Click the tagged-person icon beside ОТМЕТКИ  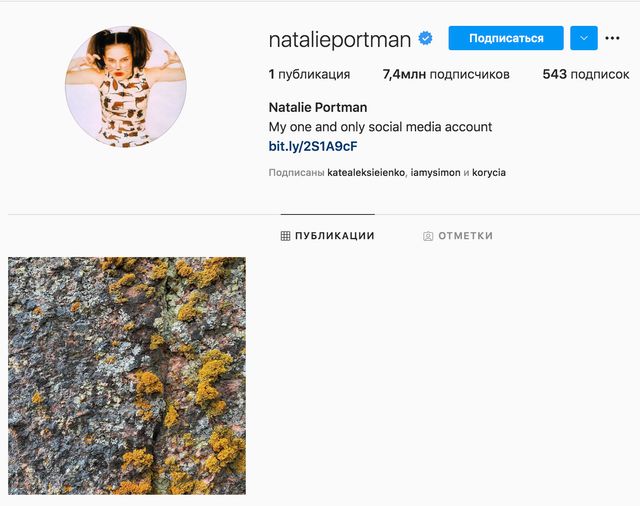(x=428, y=236)
